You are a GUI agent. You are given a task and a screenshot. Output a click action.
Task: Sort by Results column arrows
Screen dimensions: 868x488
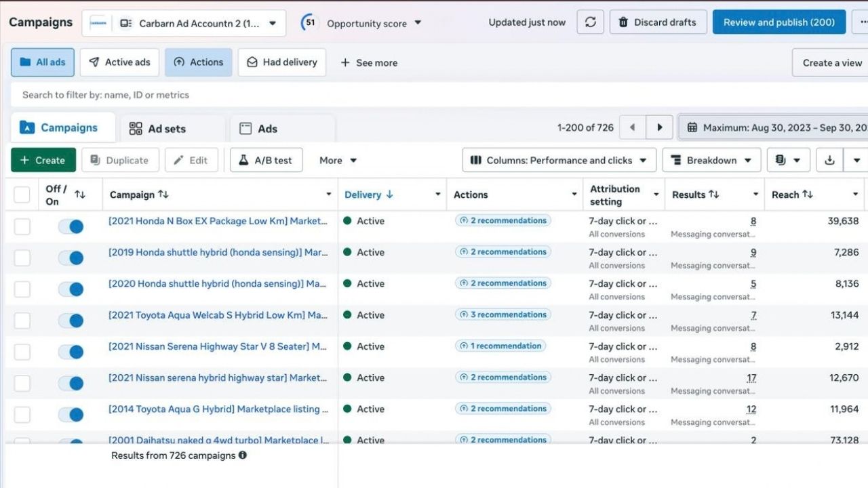(713, 195)
